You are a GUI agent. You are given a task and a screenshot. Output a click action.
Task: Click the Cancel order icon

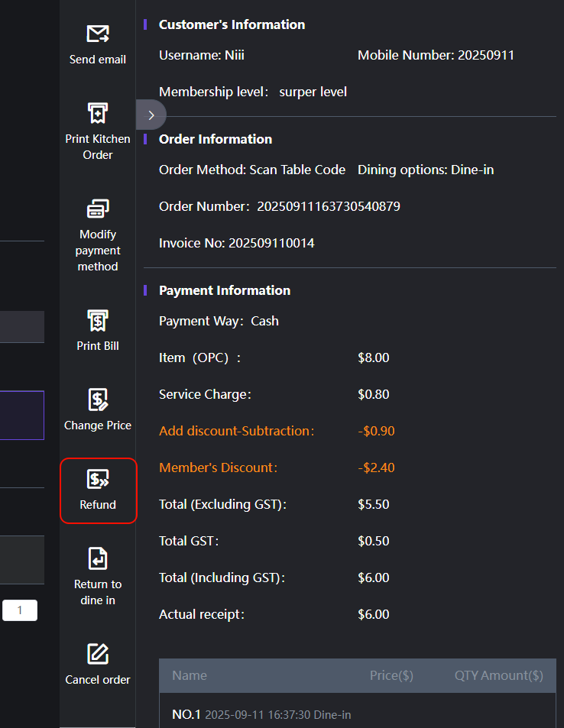pyautogui.click(x=98, y=655)
